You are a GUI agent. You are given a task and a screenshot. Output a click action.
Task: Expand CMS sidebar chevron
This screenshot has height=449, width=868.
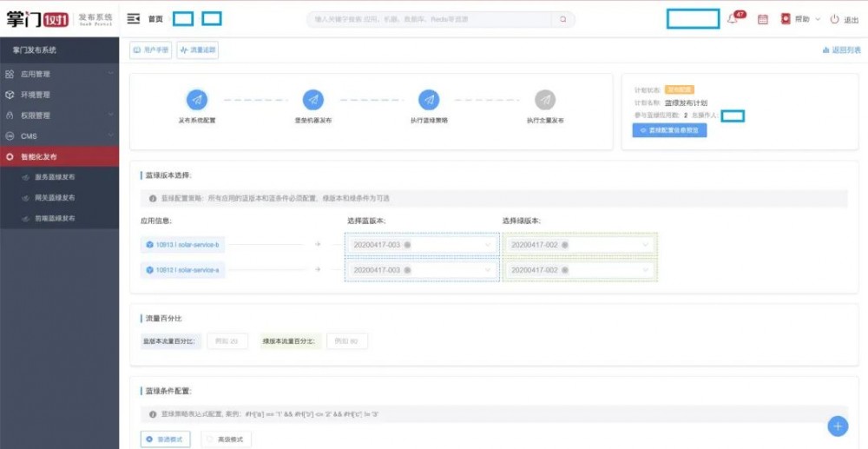click(x=110, y=135)
